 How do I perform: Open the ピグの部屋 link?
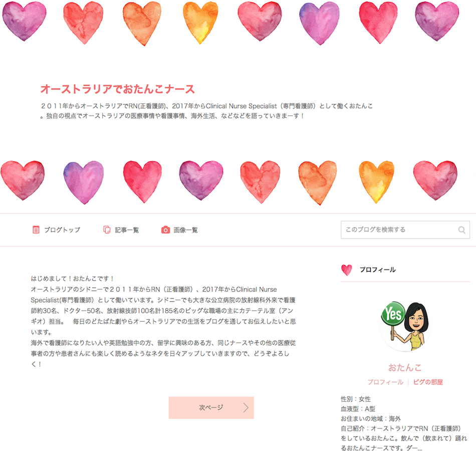pyautogui.click(x=428, y=382)
